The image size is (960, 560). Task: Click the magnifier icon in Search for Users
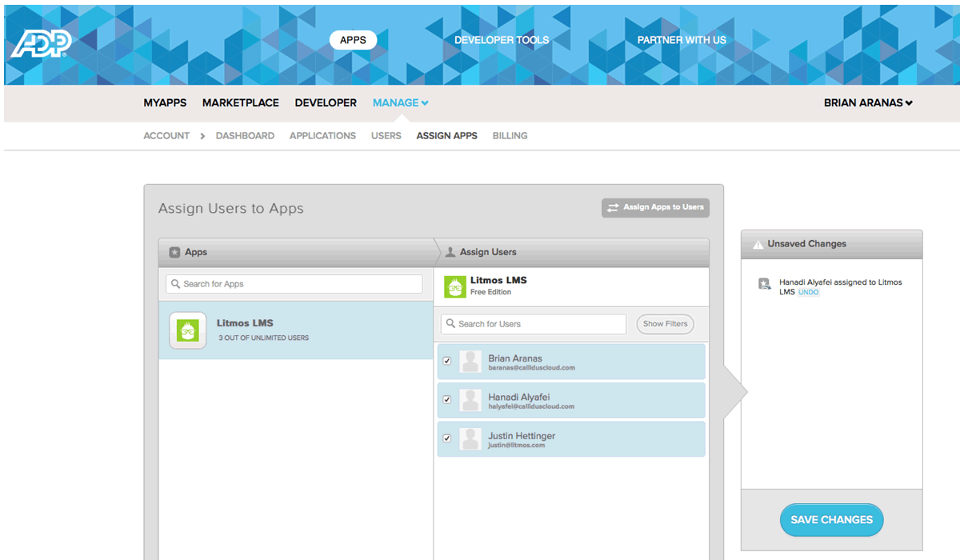[451, 324]
